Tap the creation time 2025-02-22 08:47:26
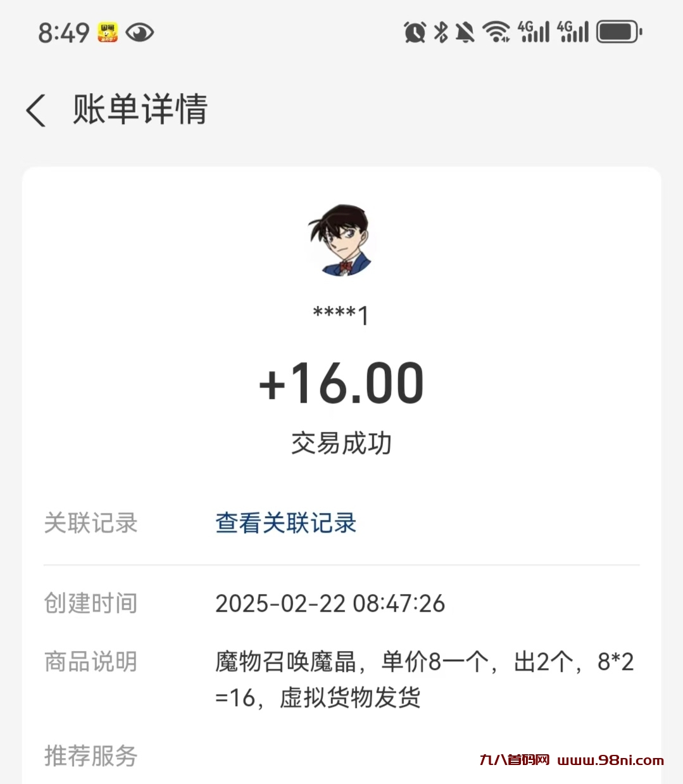 pyautogui.click(x=330, y=604)
